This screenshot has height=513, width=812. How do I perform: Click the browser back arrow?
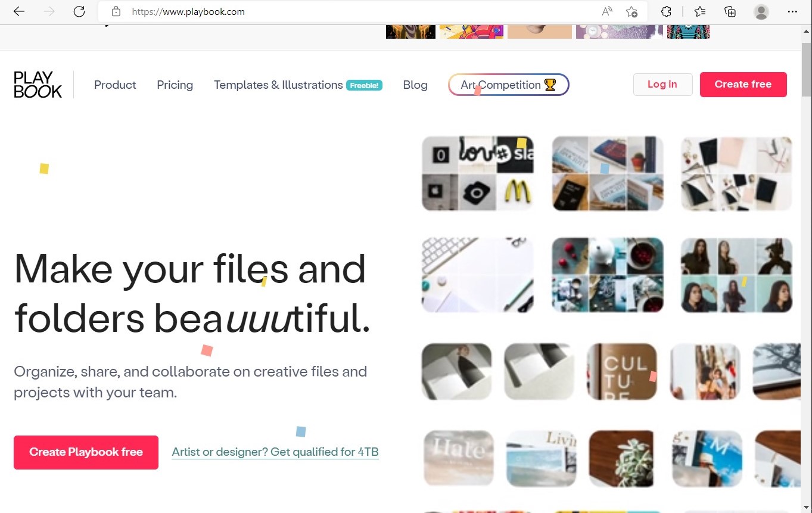(19, 11)
